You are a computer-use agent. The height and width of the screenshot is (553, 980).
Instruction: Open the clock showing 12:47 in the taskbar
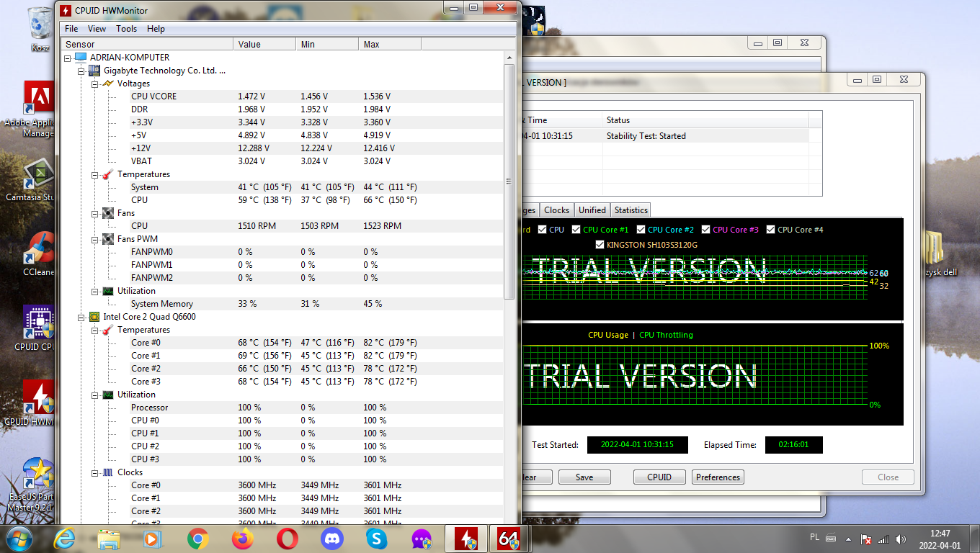pos(940,539)
